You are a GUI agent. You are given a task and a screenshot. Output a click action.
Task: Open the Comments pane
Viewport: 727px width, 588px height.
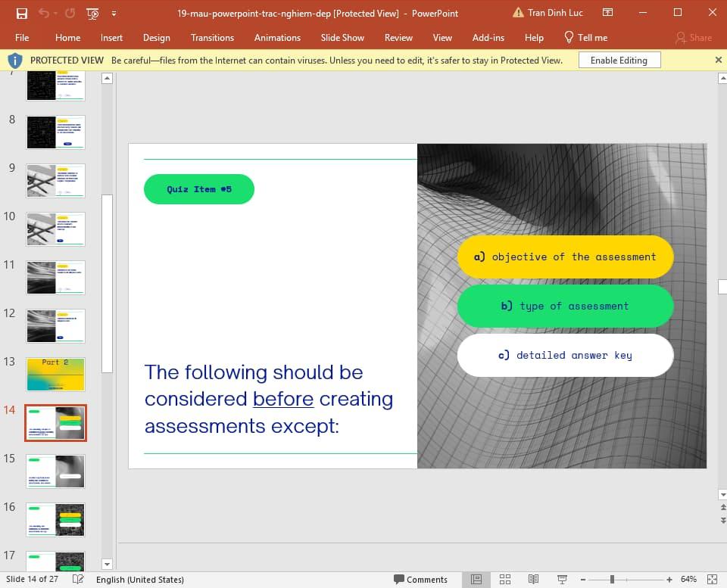coord(421,580)
